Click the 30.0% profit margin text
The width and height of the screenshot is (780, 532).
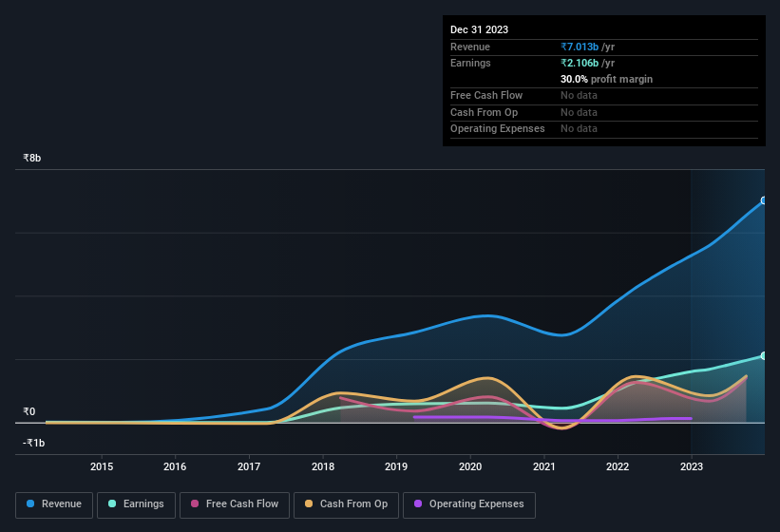point(606,79)
